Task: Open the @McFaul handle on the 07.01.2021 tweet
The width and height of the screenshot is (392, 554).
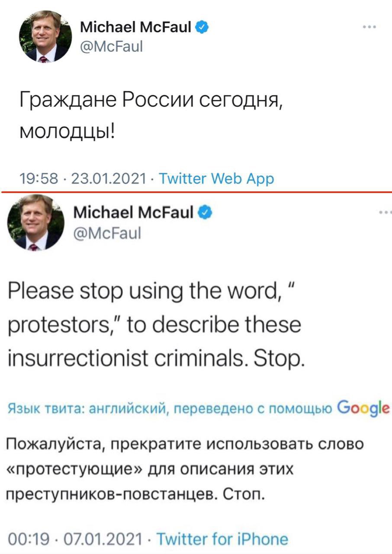Action: tap(108, 233)
